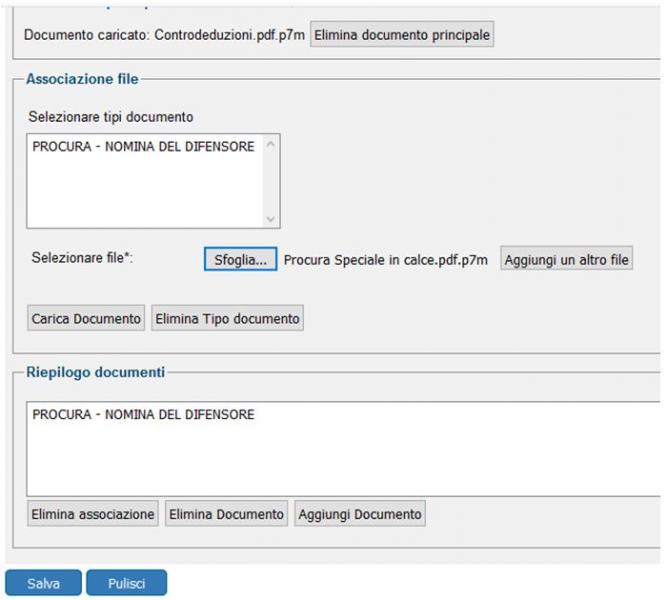This screenshot has width=667, height=600.
Task: Click the empty area of the Riepilogo documenti list
Action: (343, 460)
